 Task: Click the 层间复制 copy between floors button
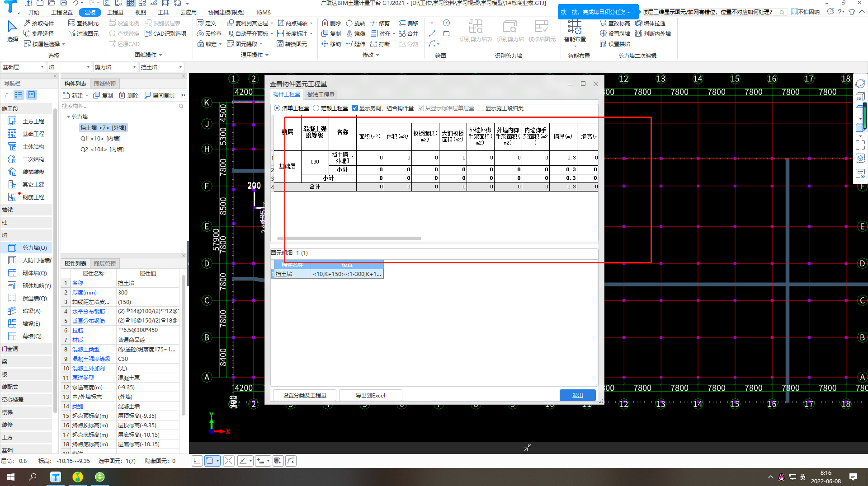coord(159,95)
